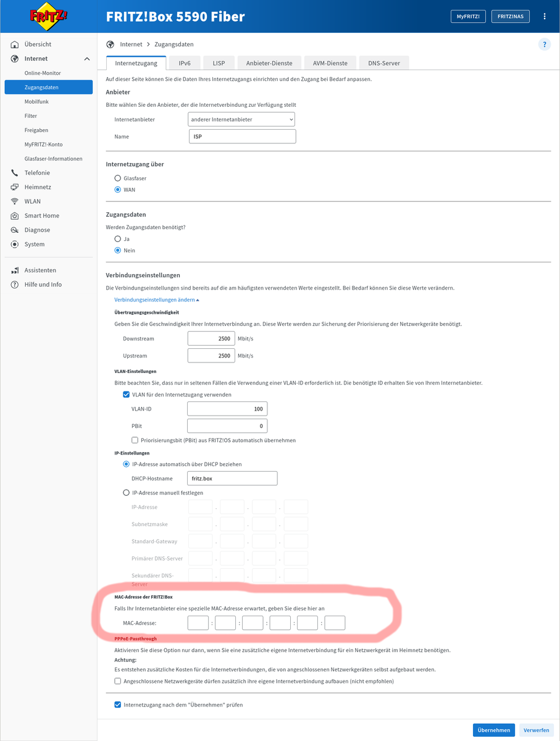
Task: Select the Glasfaser radio button
Action: click(117, 178)
